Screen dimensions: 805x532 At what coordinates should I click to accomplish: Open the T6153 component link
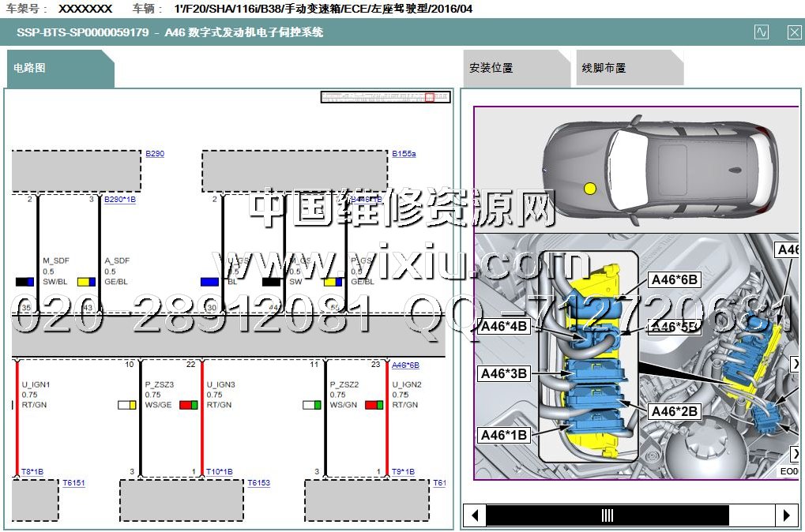pos(258,482)
